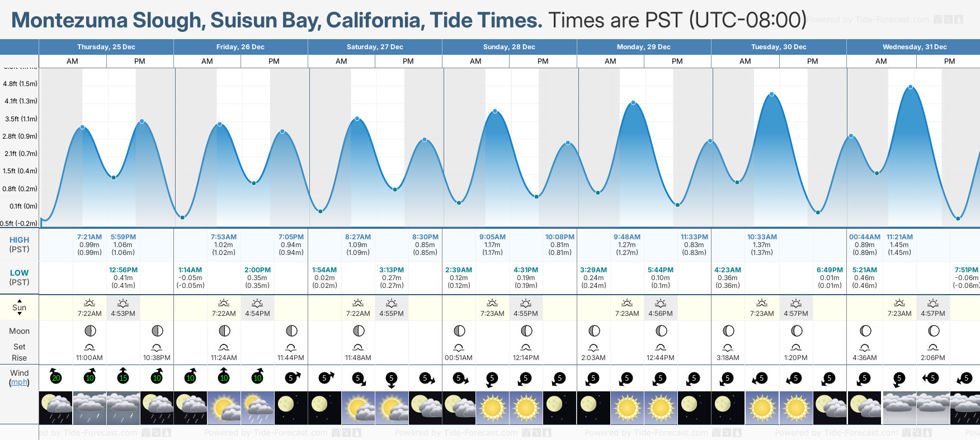Click the HIGH (PST) row label
The height and width of the screenshot is (440, 980).
[19, 244]
